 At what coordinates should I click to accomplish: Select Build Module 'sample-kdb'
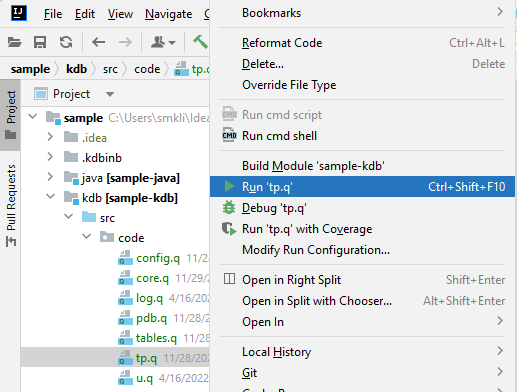pyautogui.click(x=363, y=166)
